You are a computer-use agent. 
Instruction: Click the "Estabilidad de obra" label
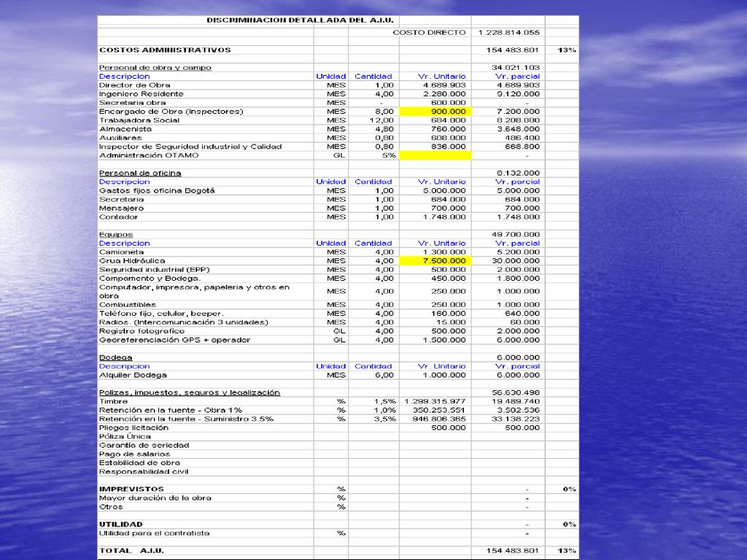click(139, 463)
